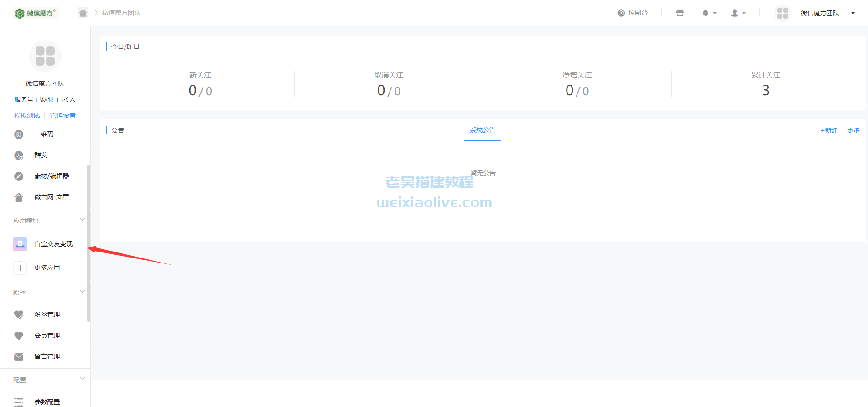The height and width of the screenshot is (407, 868).
Task: Open 微官网-文章 house icon
Action: pyautogui.click(x=19, y=197)
